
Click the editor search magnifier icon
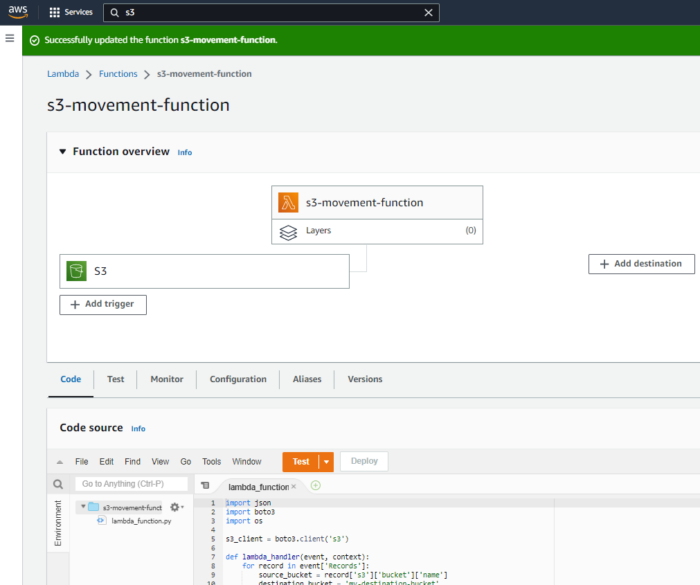point(58,484)
